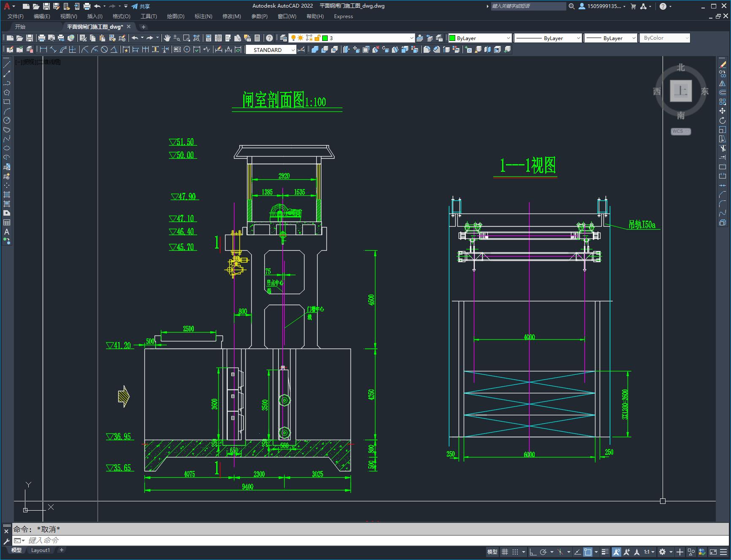The width and height of the screenshot is (731, 560).
Task: Select the Line drawing tool
Action: [x=7, y=65]
